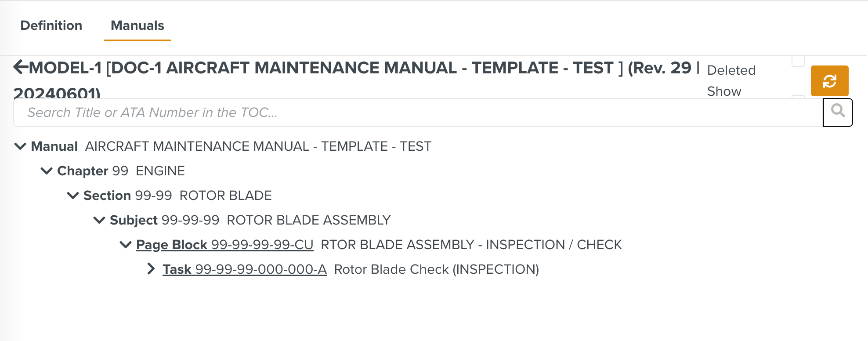This screenshot has height=341, width=868.
Task: Open the Task 99-99-99-000-000-A link
Action: (x=244, y=269)
